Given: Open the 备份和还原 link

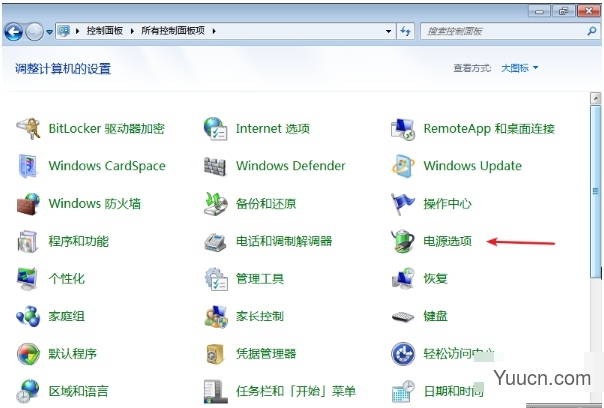Looking at the screenshot, I should pos(266,203).
